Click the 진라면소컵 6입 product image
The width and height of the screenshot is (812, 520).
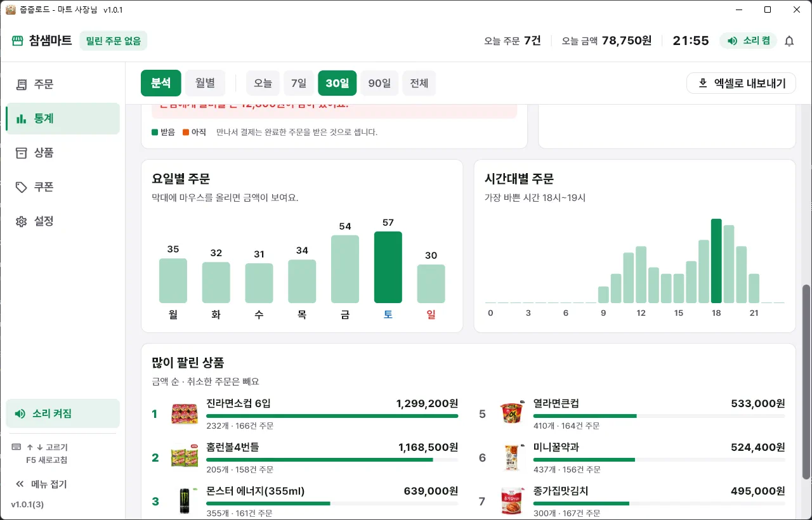pyautogui.click(x=185, y=414)
